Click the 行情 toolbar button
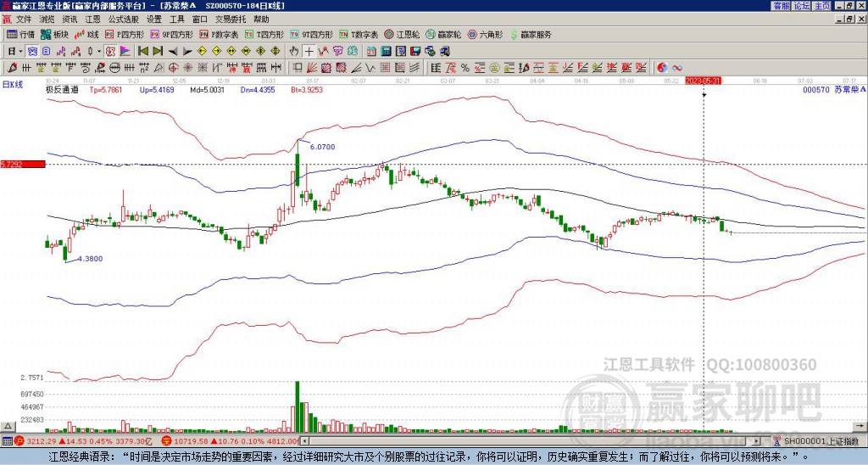Viewport: 868px width, 465px height. (21, 34)
